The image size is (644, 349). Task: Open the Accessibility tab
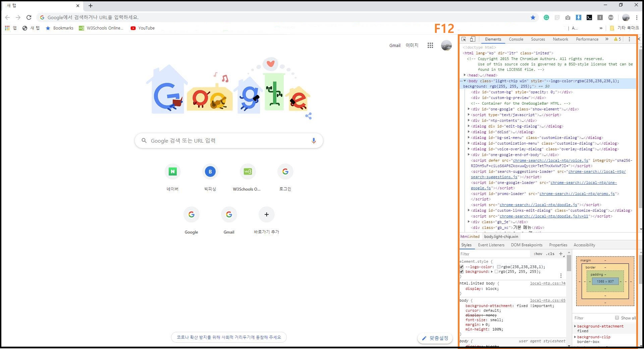click(584, 245)
